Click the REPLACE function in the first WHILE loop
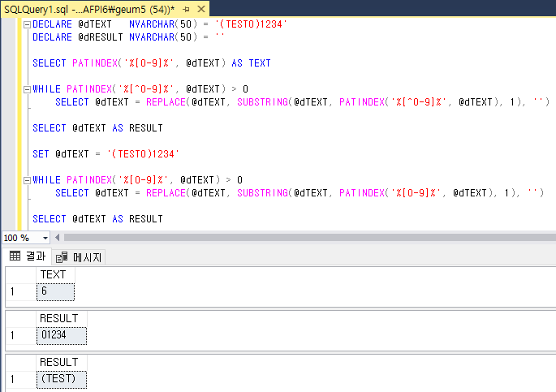Viewport: 556px width, 392px height. click(166, 102)
